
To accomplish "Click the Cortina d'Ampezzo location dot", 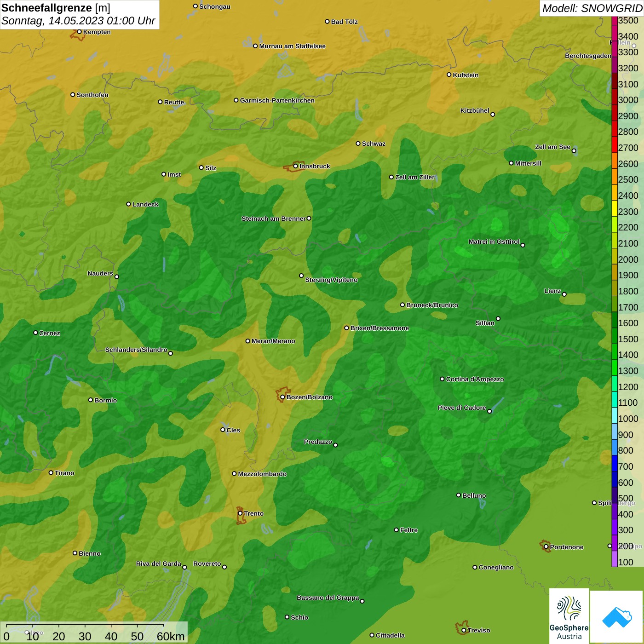I will [x=442, y=379].
